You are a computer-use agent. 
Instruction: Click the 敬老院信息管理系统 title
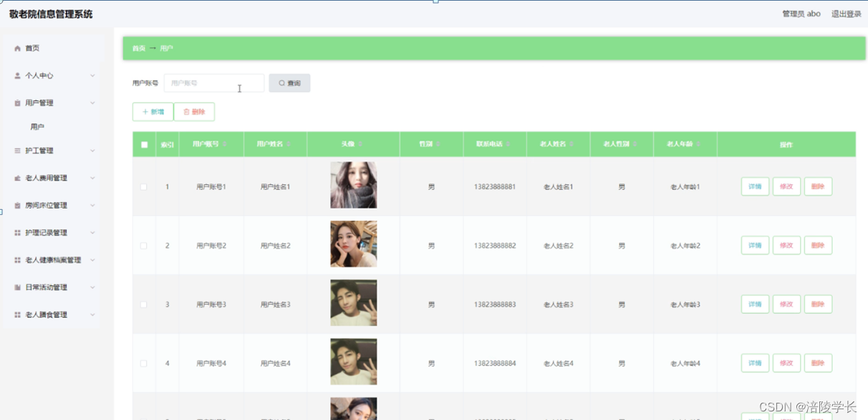[x=51, y=14]
